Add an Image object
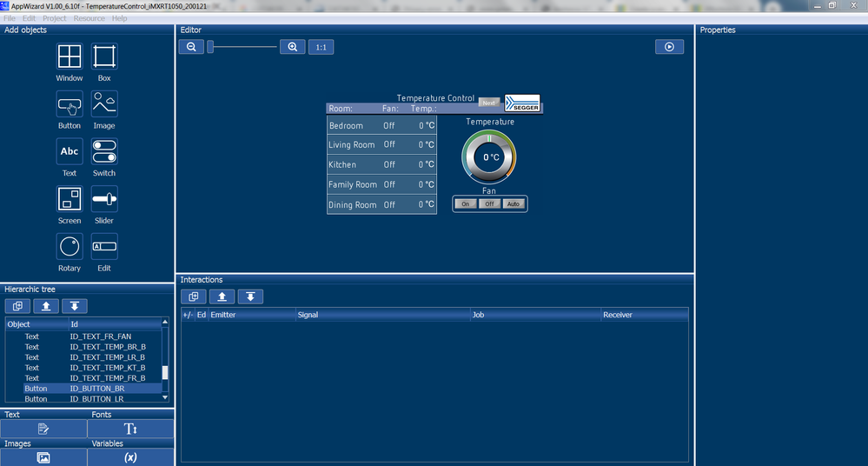Viewport: 868px width, 466px height. [x=104, y=104]
